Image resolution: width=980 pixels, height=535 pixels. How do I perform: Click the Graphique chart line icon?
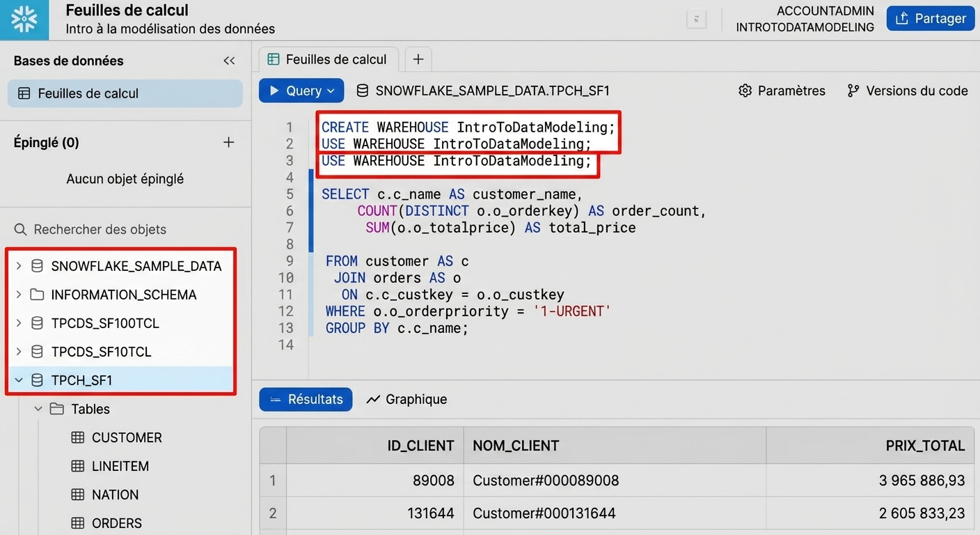pos(374,399)
